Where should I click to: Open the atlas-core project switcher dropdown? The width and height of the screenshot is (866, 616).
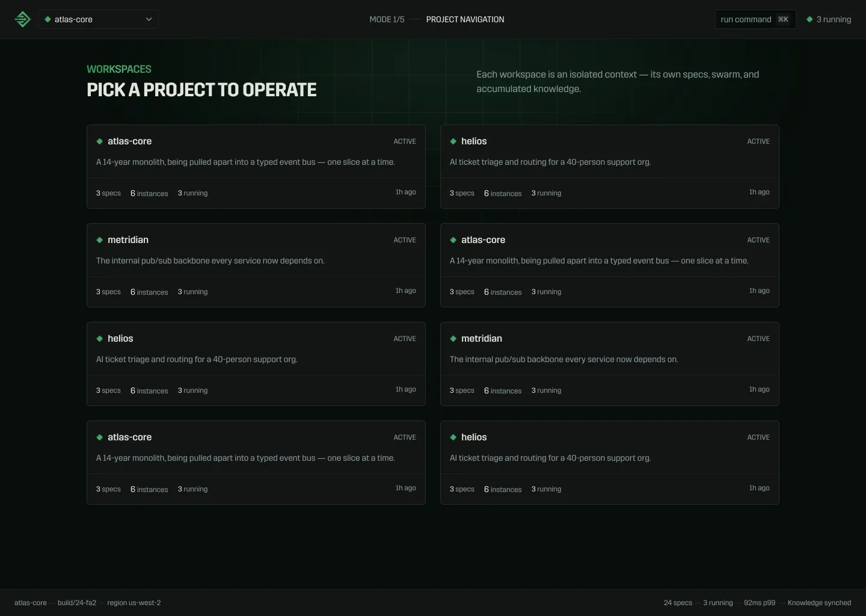(x=99, y=19)
